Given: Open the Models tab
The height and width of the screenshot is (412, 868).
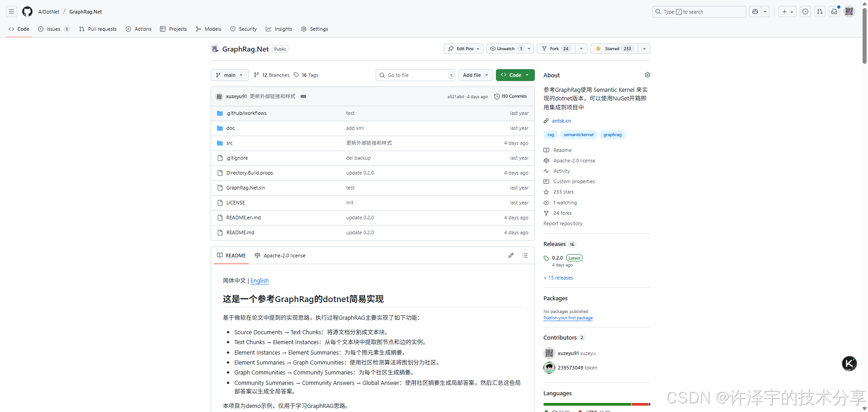Looking at the screenshot, I should [208, 29].
